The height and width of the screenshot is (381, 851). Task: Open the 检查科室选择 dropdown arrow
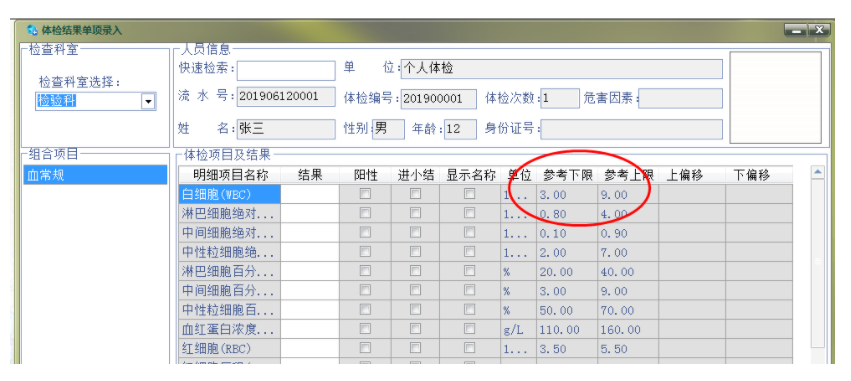[148, 101]
